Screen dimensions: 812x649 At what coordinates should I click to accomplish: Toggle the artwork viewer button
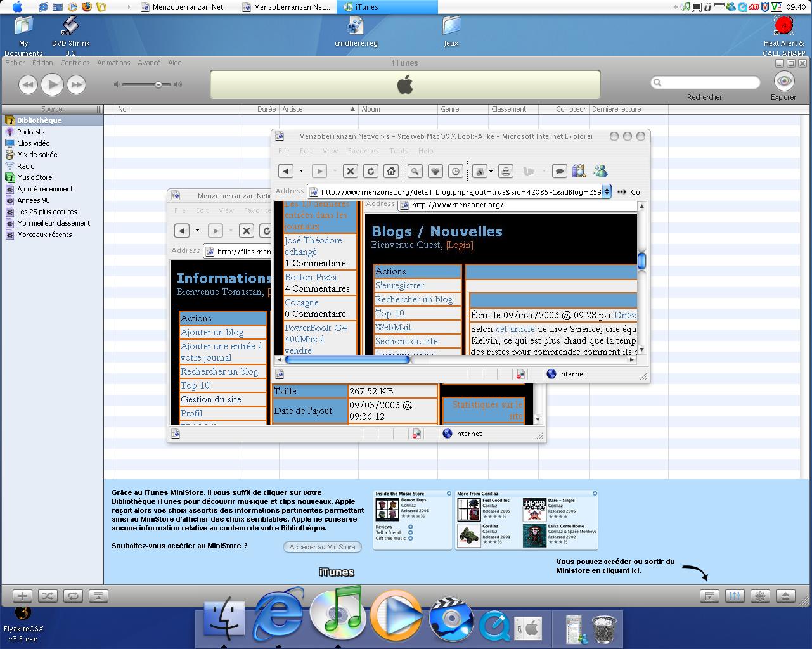click(x=98, y=596)
